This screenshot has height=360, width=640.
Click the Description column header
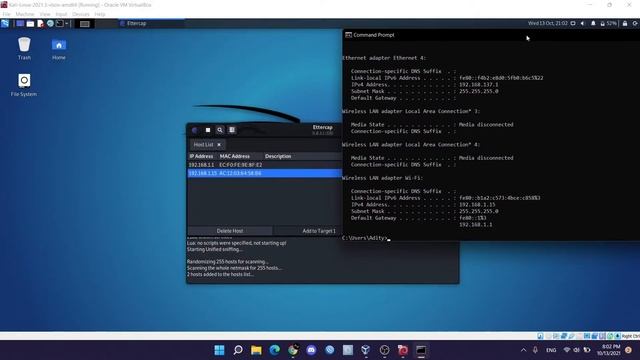tap(278, 156)
